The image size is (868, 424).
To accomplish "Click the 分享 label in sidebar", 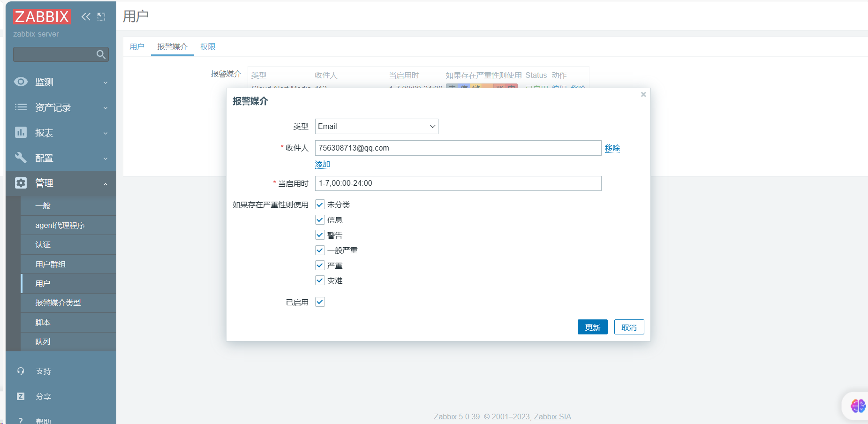I will [44, 396].
